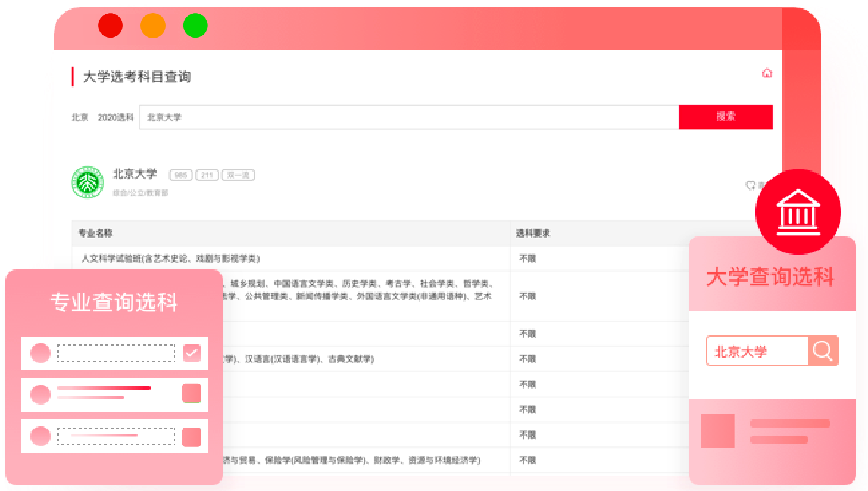Click the home icon at top right

point(767,73)
